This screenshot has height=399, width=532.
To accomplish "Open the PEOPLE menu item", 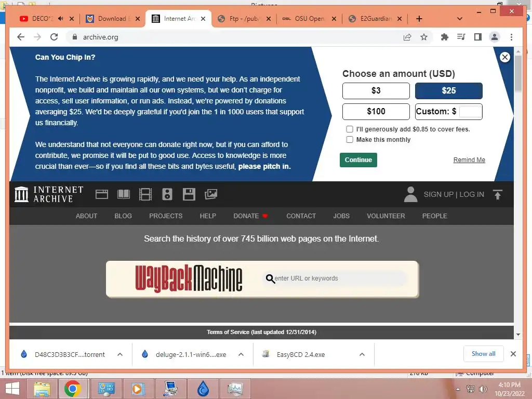I will click(x=435, y=216).
